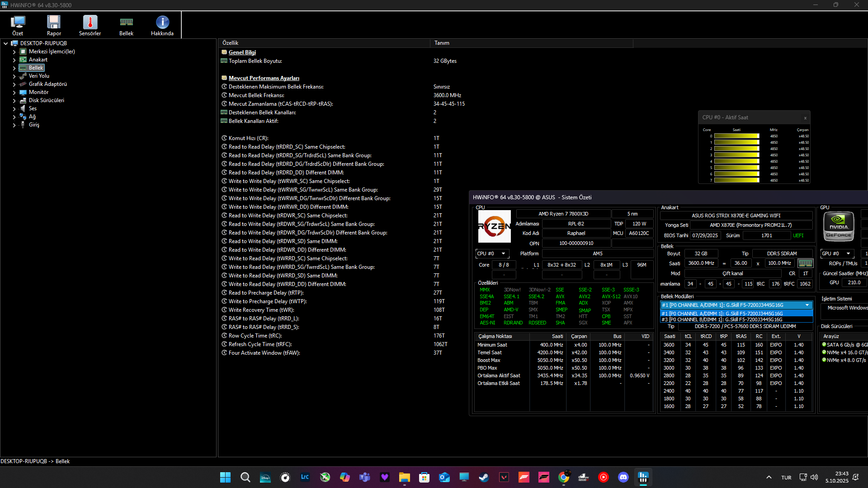Click the 3600 row in memory timings table
The height and width of the screenshot is (488, 868).
click(736, 345)
